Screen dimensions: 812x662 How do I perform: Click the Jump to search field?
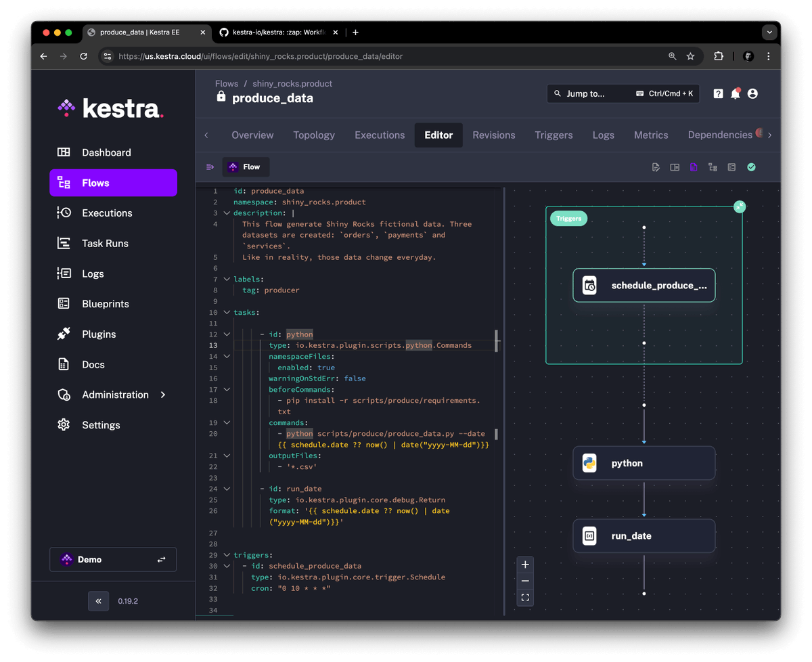coord(623,93)
